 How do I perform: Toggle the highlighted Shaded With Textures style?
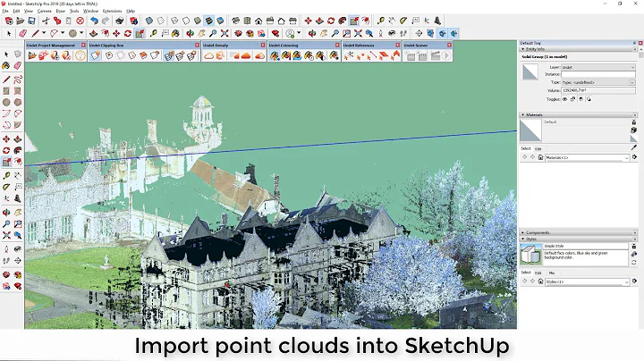click(209, 21)
